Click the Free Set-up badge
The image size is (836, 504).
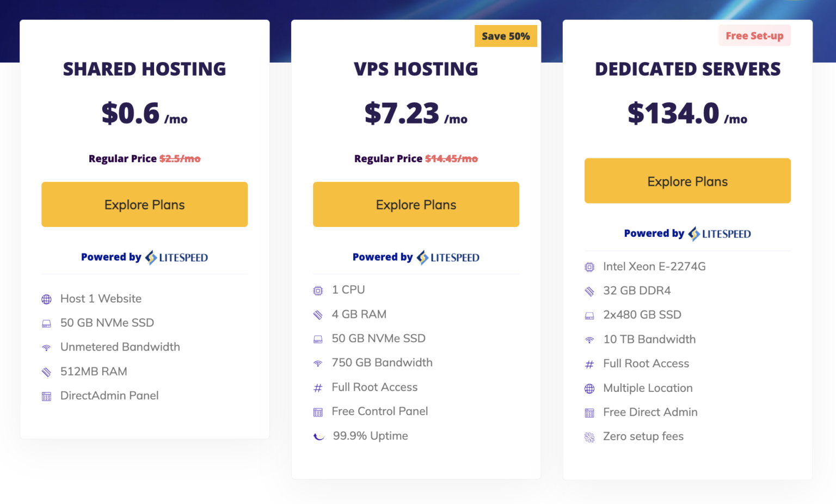(x=754, y=35)
